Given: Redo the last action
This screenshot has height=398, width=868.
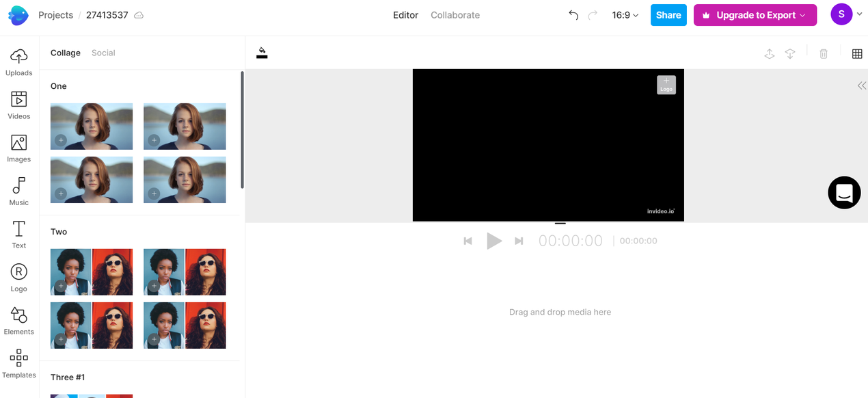Looking at the screenshot, I should (x=593, y=15).
